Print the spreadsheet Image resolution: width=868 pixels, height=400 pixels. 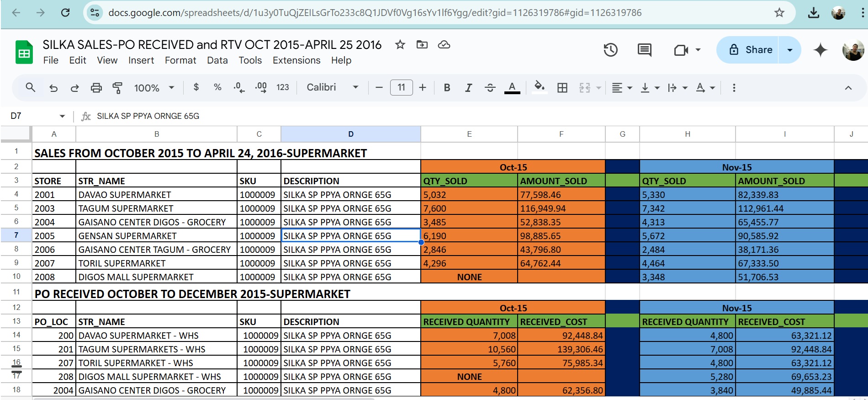click(96, 88)
